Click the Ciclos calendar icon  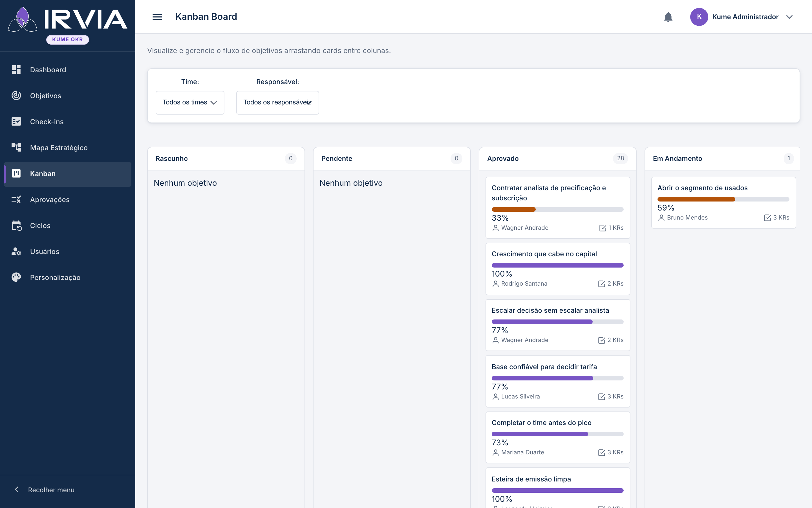tap(16, 225)
